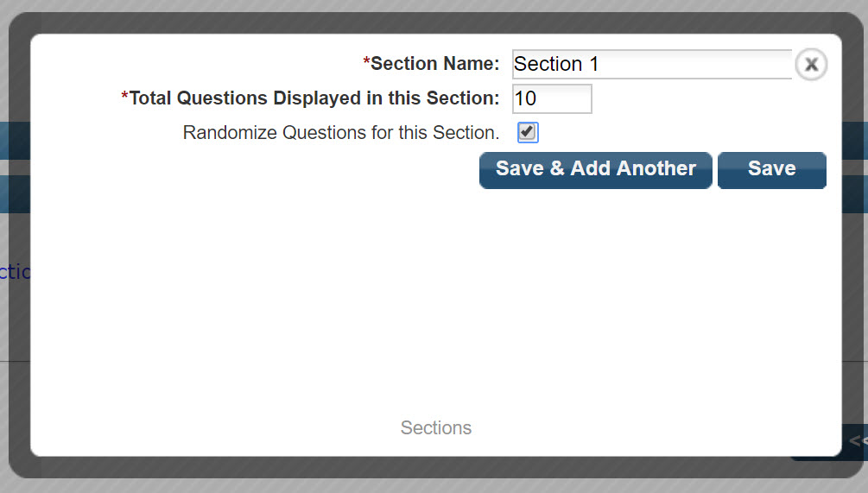This screenshot has height=493, width=868.
Task: Click the red asterisk beside Section Name
Action: click(366, 63)
